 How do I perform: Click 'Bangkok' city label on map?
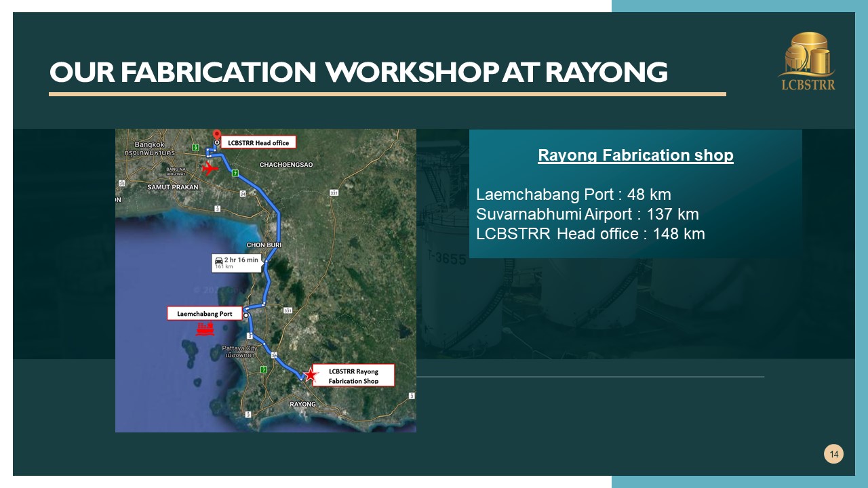(149, 144)
